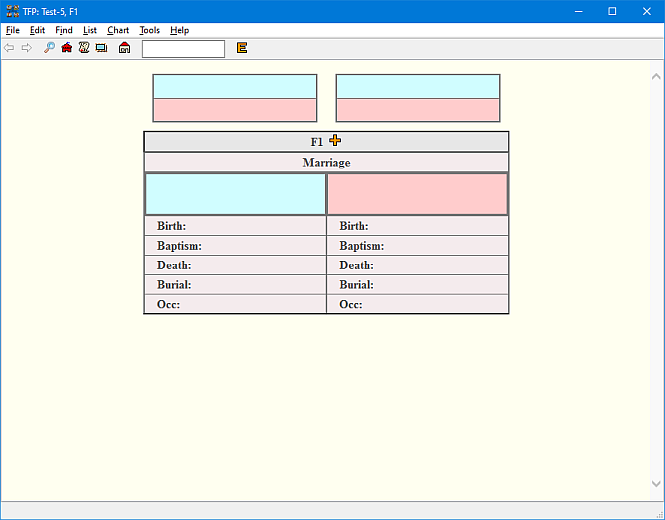665x520 pixels.
Task: Maximize the TFP window
Action: [612, 11]
